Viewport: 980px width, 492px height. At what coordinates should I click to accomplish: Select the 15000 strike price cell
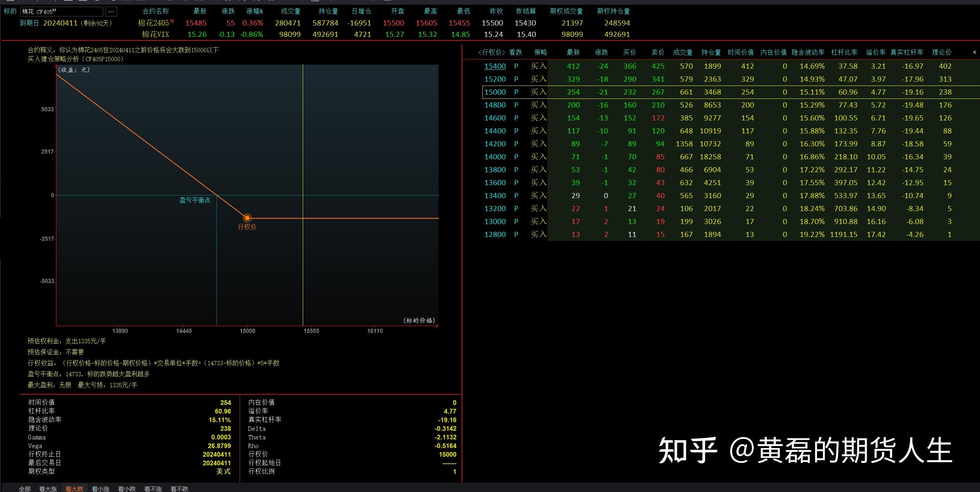pos(495,92)
